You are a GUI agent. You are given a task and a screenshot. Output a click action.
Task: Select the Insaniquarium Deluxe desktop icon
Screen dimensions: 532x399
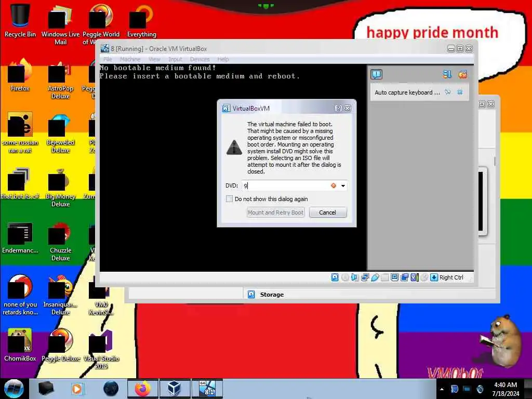[60, 295]
